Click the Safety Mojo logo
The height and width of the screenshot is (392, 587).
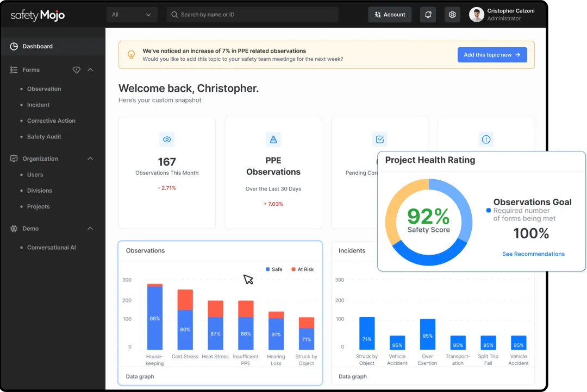[38, 15]
